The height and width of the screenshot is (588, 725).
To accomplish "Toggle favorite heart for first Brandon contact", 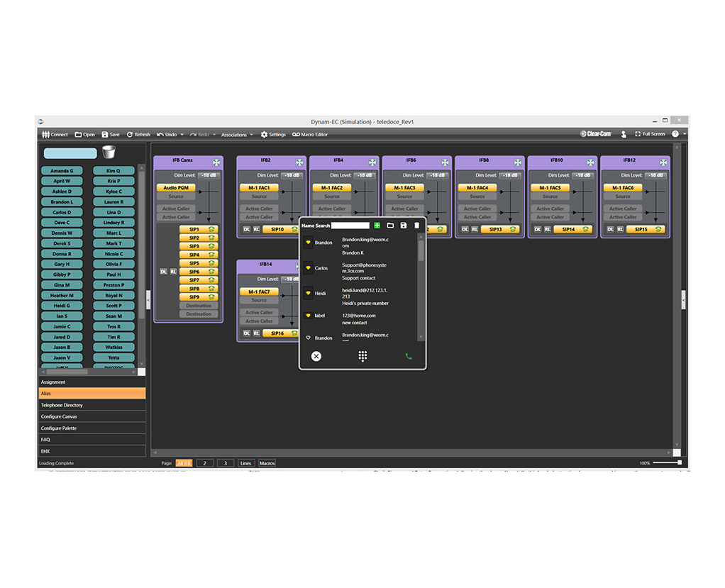I will coord(309,243).
